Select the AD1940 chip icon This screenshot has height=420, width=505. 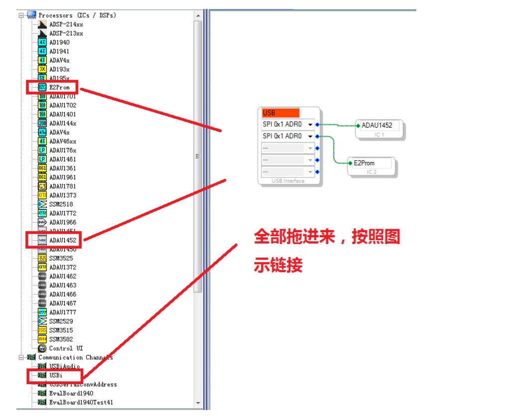42,42
